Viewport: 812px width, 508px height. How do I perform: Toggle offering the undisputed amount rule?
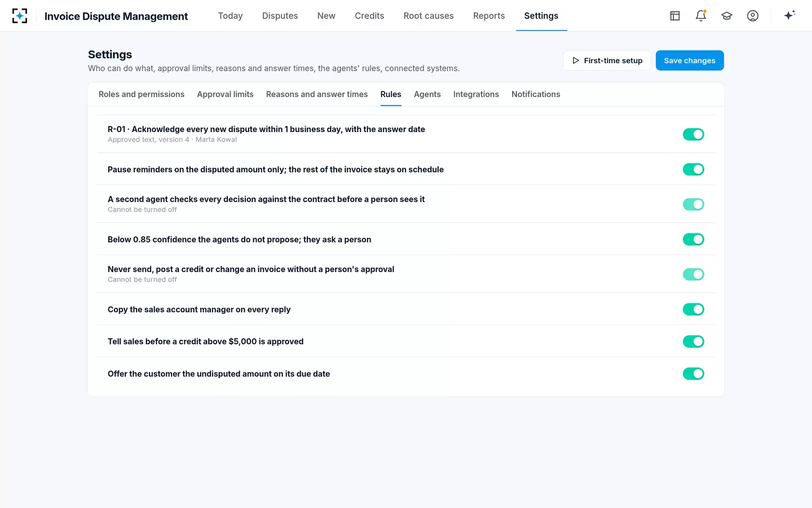694,374
